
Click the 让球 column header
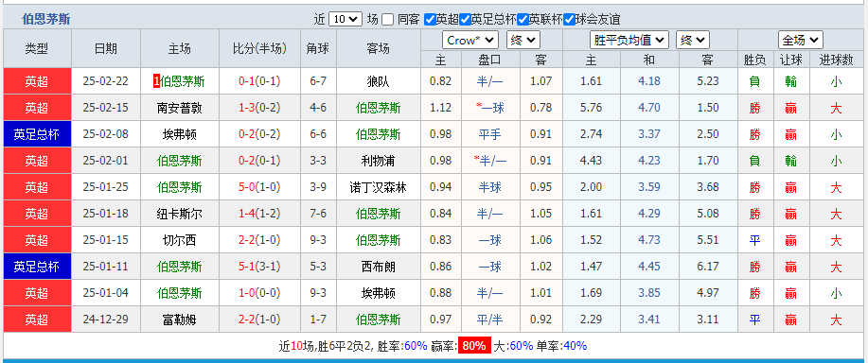pyautogui.click(x=790, y=60)
